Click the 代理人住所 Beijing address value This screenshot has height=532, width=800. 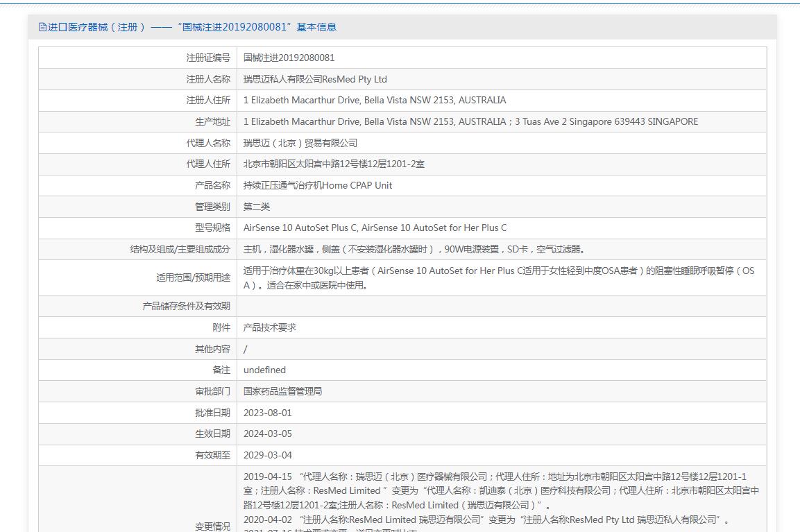coord(334,164)
